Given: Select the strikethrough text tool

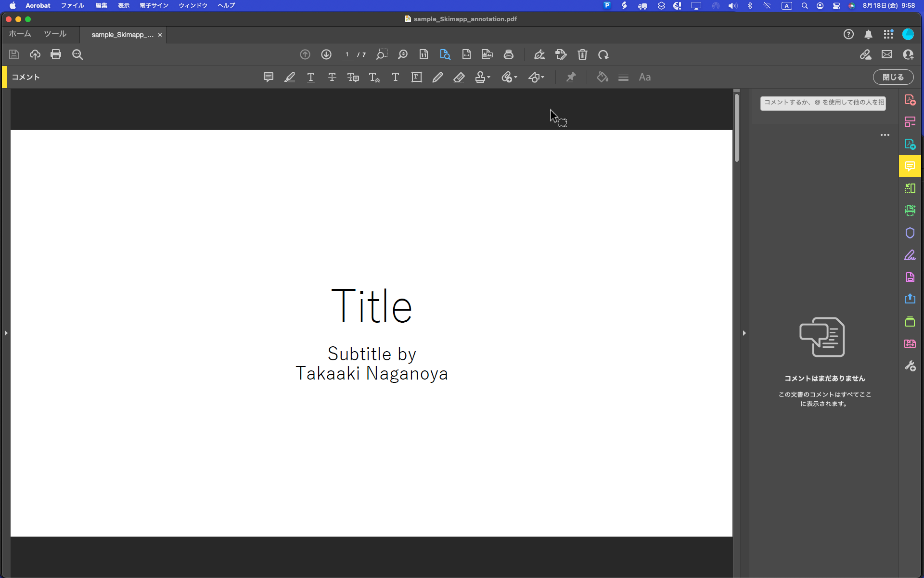Looking at the screenshot, I should [x=332, y=77].
